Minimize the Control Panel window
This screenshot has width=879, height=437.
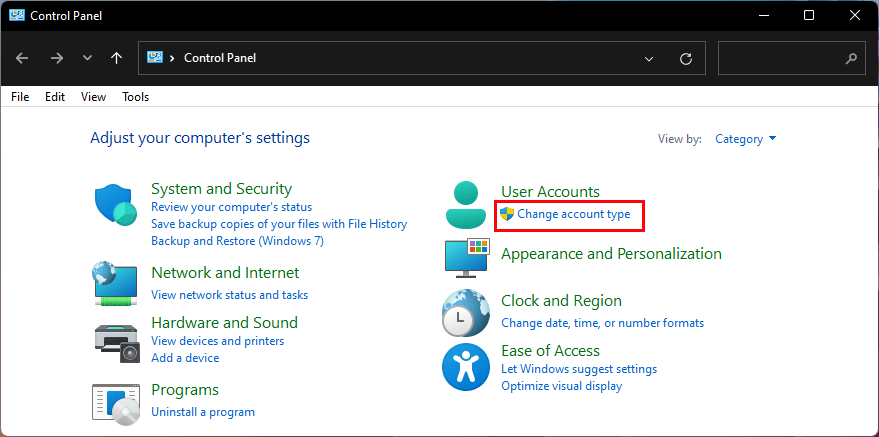tap(763, 16)
